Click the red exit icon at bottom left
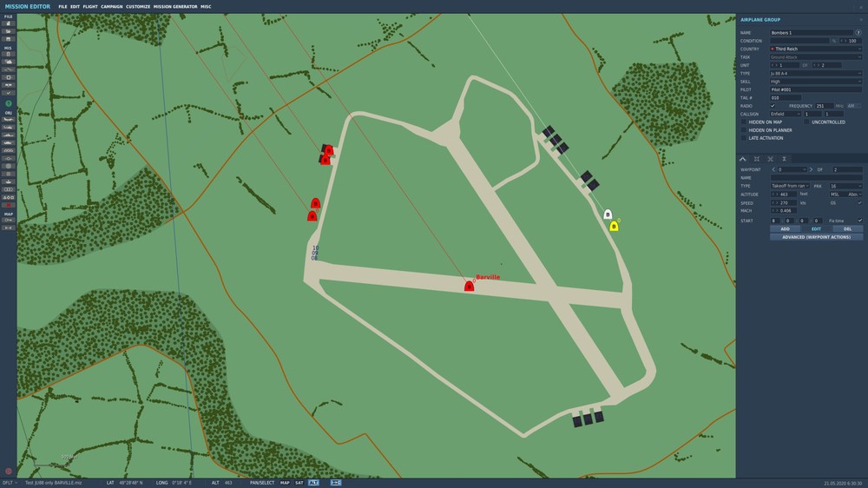 point(9,472)
